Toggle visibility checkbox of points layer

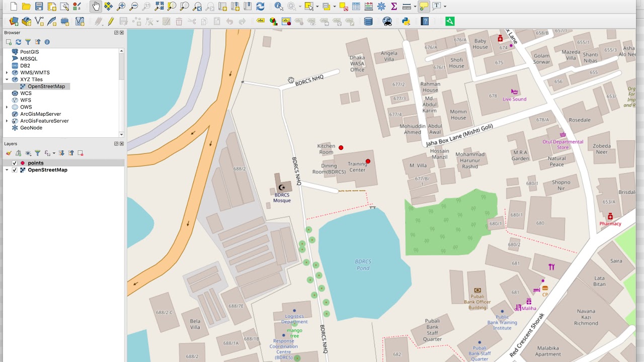pos(14,163)
